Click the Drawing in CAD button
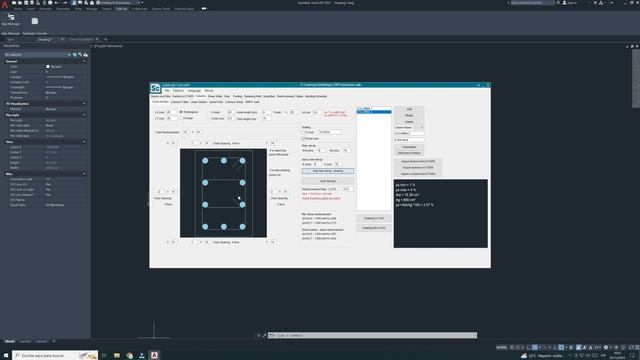Viewport: 640px width, 360px height. pos(373,218)
